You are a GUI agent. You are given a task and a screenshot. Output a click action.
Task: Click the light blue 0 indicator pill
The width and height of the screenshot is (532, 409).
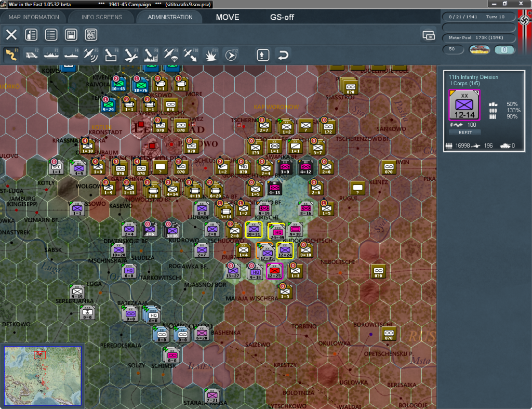pyautogui.click(x=504, y=49)
